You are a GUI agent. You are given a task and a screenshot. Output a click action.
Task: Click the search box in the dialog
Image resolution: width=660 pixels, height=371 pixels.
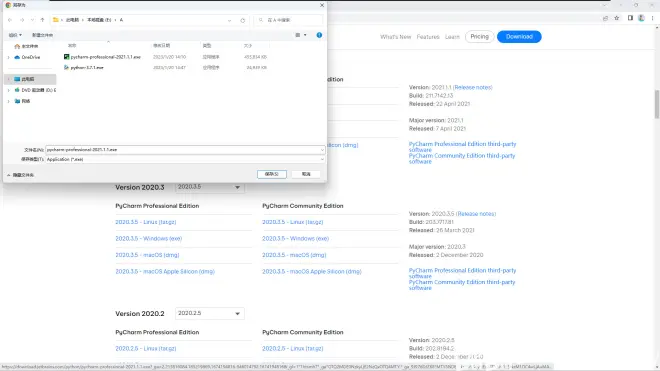[x=288, y=20]
